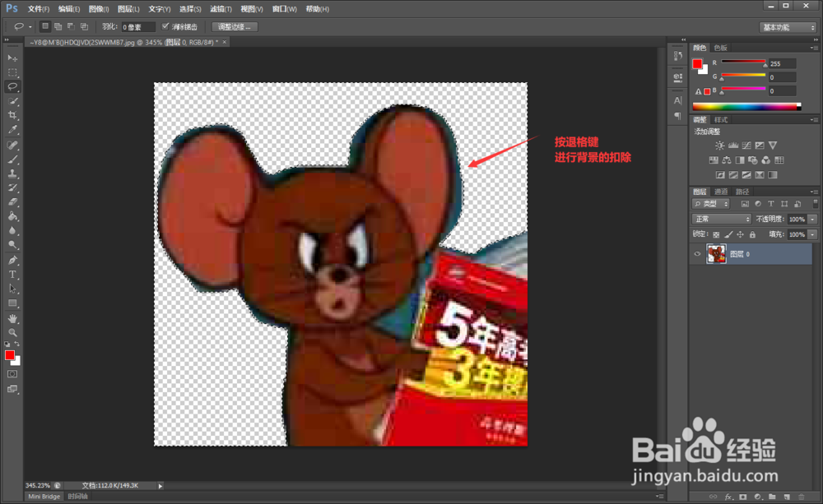The width and height of the screenshot is (823, 504).
Task: Delete layer trash icon
Action: coord(802,496)
